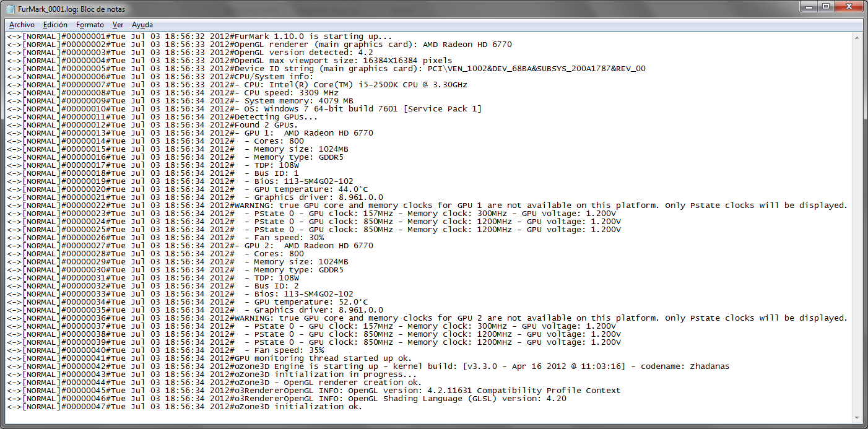This screenshot has height=429, width=868.
Task: Open the Formato menu
Action: 90,25
